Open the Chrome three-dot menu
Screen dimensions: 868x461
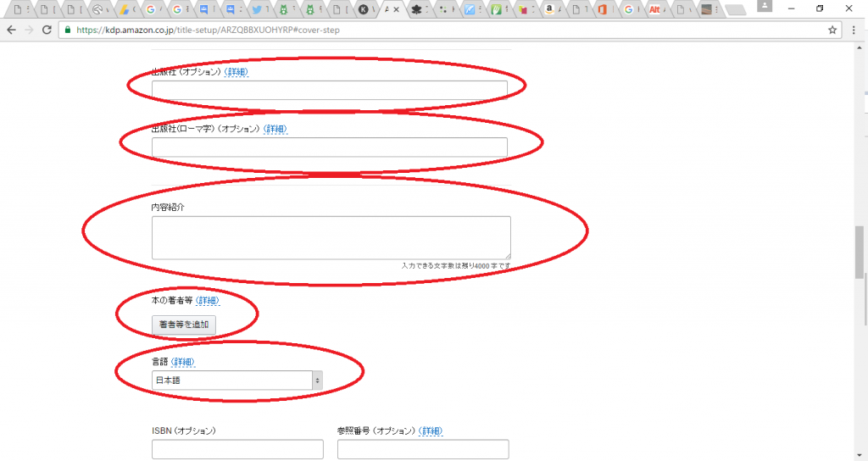pyautogui.click(x=854, y=30)
